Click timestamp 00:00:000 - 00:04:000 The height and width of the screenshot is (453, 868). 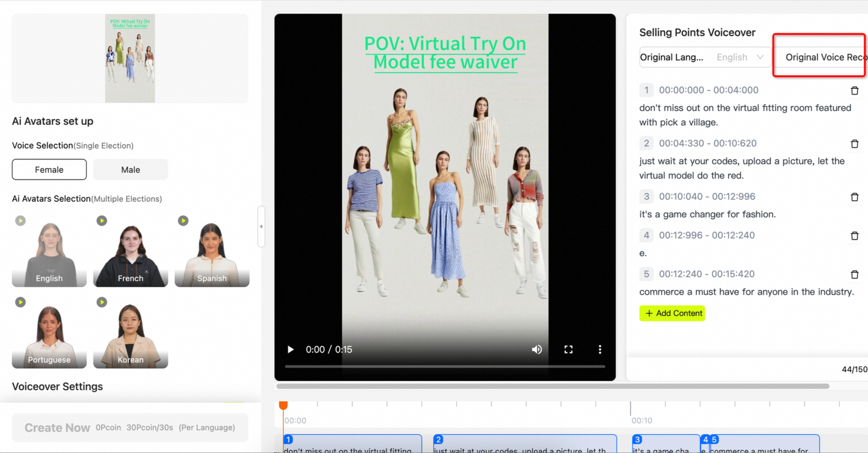point(709,90)
